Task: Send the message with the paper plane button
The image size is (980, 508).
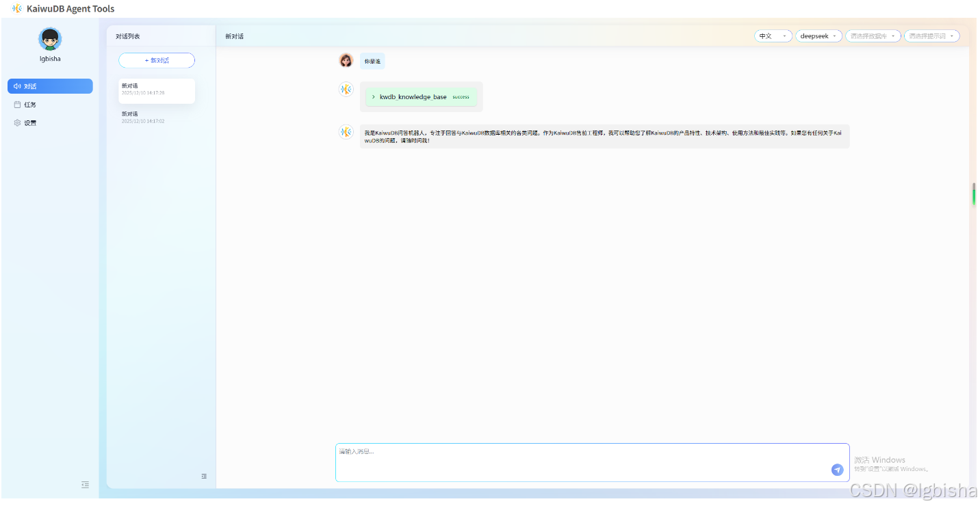Action: click(x=837, y=470)
